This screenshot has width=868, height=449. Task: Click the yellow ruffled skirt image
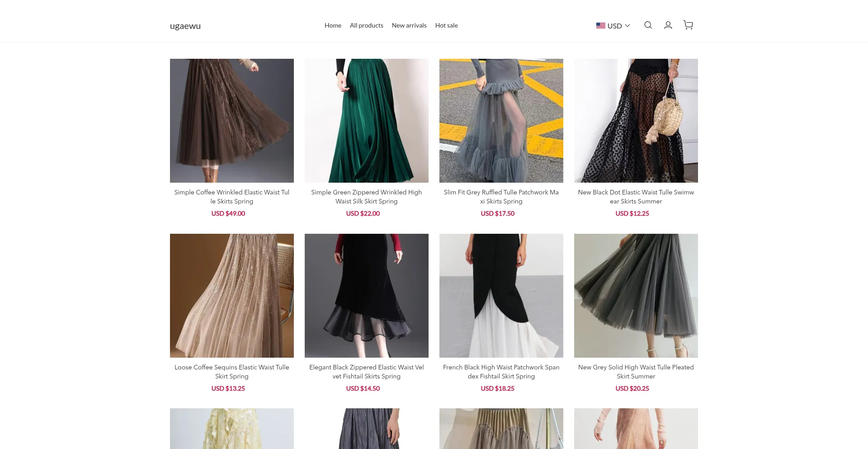coord(232,429)
